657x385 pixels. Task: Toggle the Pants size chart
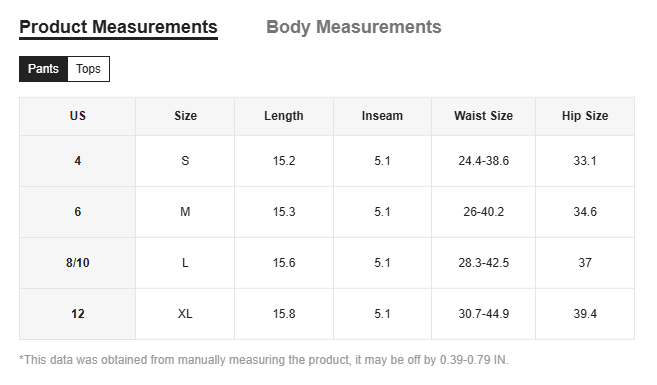43,69
